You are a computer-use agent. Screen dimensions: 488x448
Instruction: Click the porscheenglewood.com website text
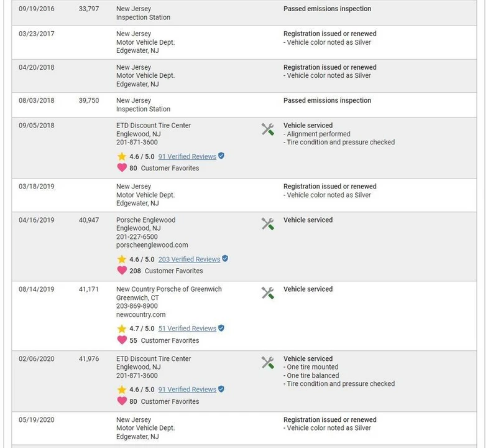coord(152,245)
